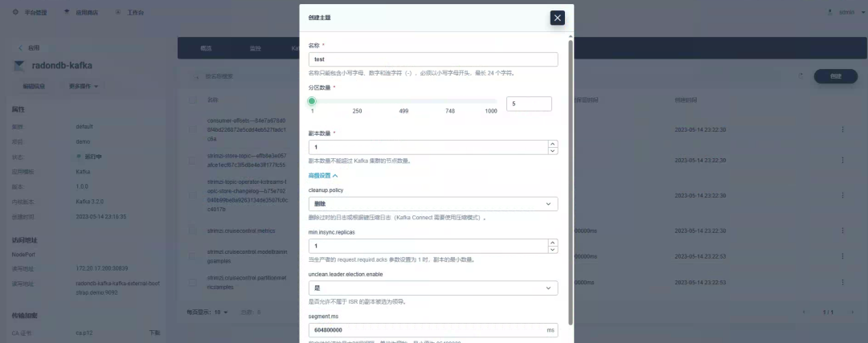This screenshot has height=343, width=868.
Task: Open the more menu for the modeltrainingsamples row
Action: 842,256
